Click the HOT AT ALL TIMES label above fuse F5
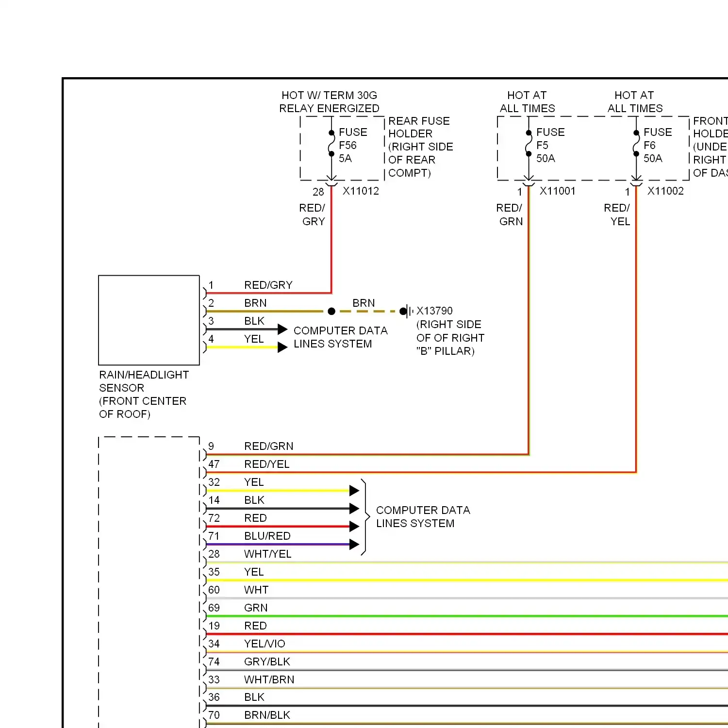 point(527,101)
